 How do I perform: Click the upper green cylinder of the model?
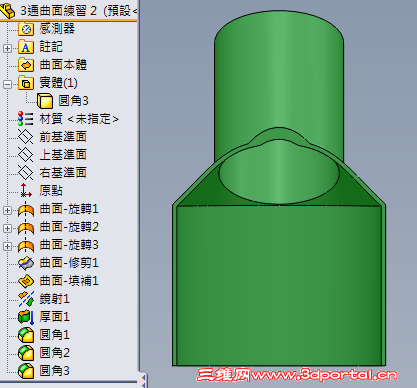279,77
